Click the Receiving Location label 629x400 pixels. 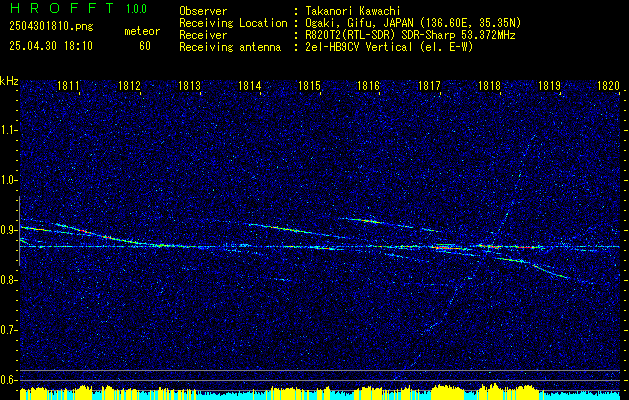(233, 23)
